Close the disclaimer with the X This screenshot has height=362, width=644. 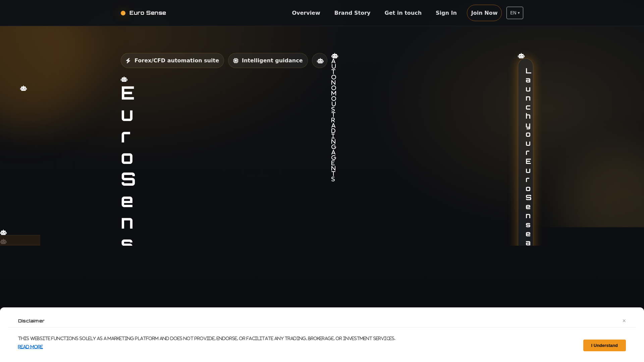[x=624, y=321]
